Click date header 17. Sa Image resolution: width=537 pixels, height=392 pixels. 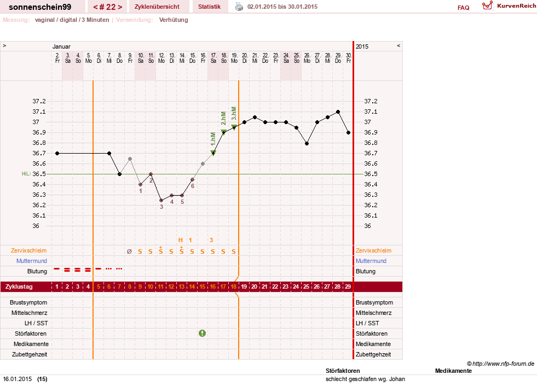(213, 58)
